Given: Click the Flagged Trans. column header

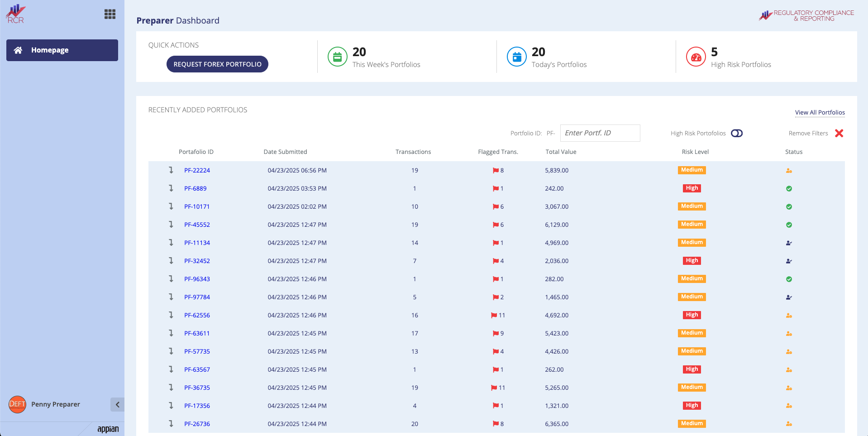Looking at the screenshot, I should click(498, 152).
